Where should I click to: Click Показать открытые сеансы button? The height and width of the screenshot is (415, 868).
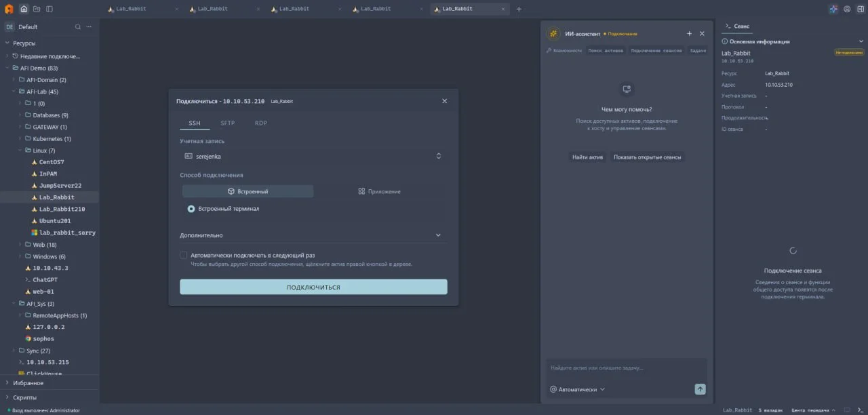(648, 157)
